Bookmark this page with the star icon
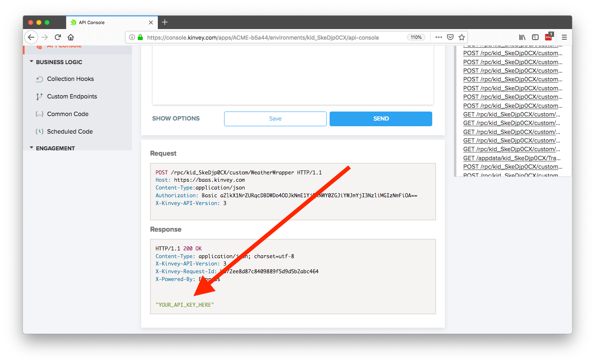Screen dimensions: 595x364 (462, 37)
